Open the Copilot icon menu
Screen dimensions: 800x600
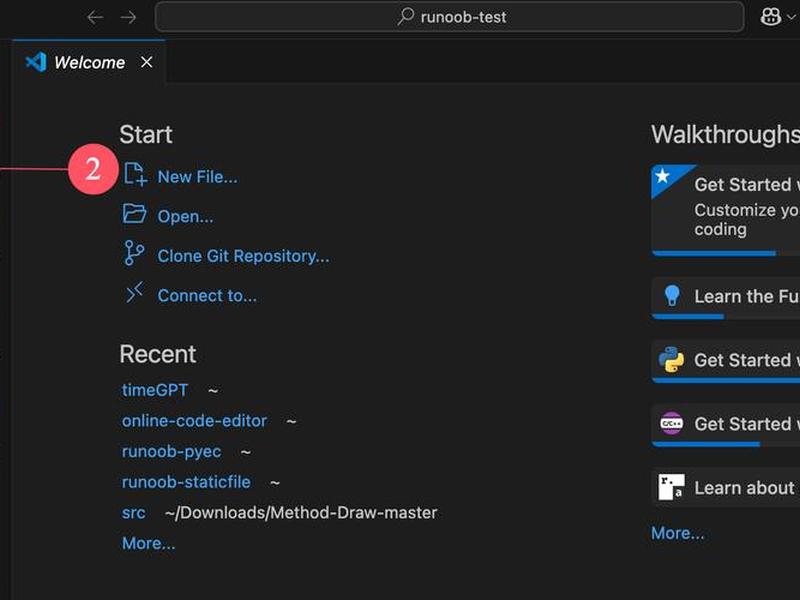click(x=770, y=17)
